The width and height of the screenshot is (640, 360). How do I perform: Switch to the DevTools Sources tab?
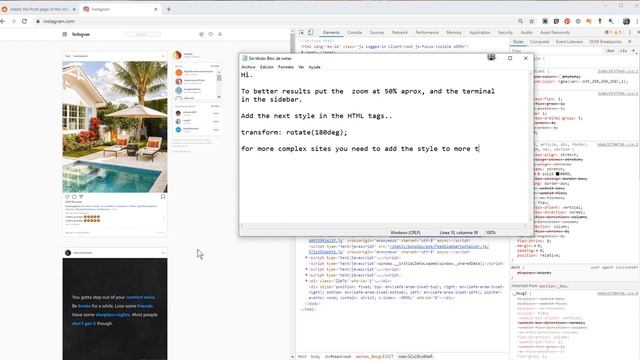[x=377, y=32]
